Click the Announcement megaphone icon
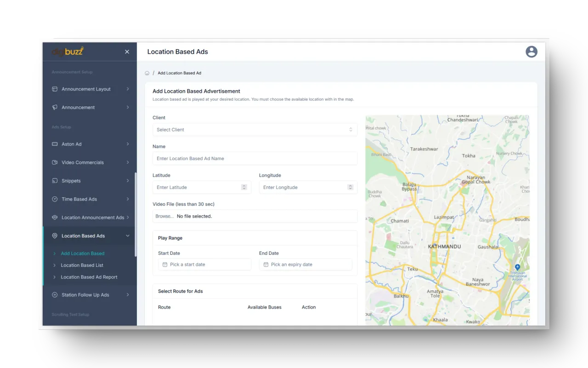The height and width of the screenshot is (368, 588). coord(55,107)
